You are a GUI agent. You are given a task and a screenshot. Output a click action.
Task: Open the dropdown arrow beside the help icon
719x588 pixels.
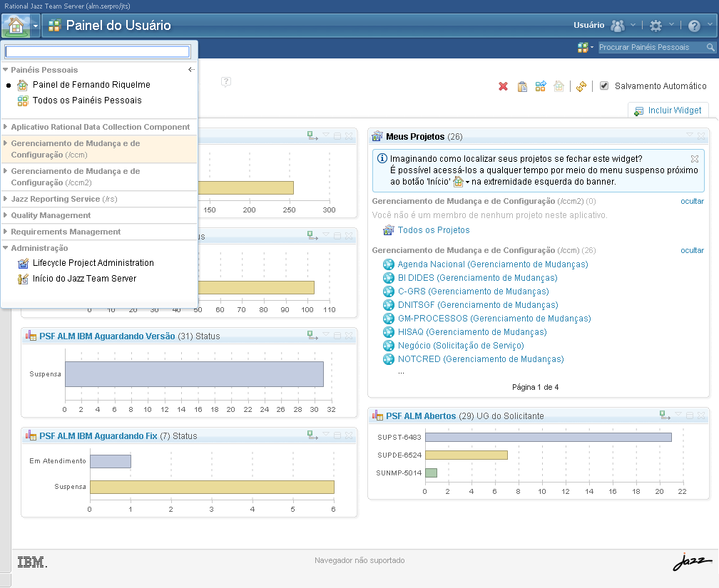click(x=710, y=24)
